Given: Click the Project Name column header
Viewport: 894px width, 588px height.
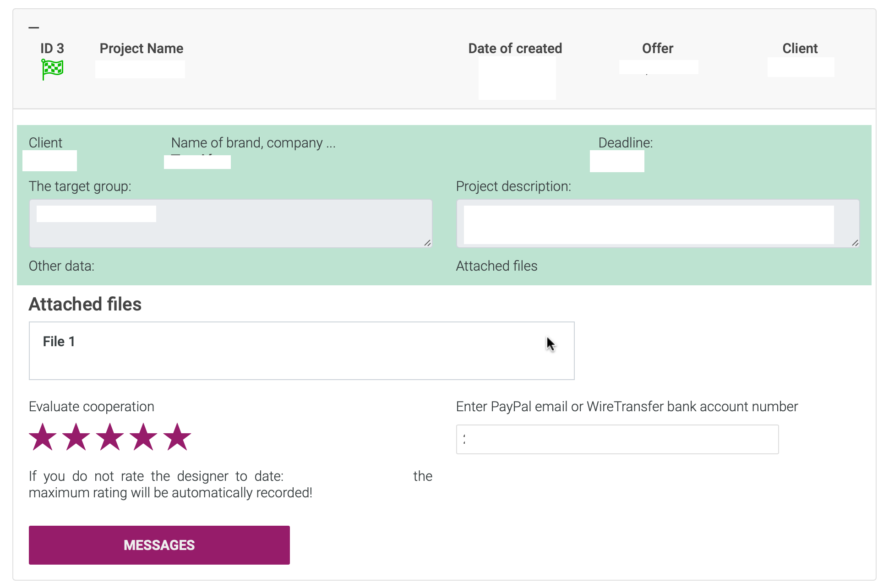Looking at the screenshot, I should tap(142, 48).
